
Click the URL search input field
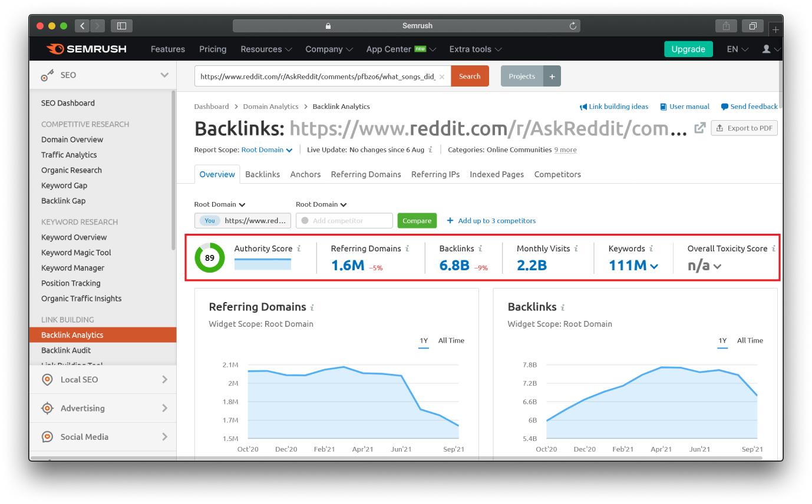point(322,76)
